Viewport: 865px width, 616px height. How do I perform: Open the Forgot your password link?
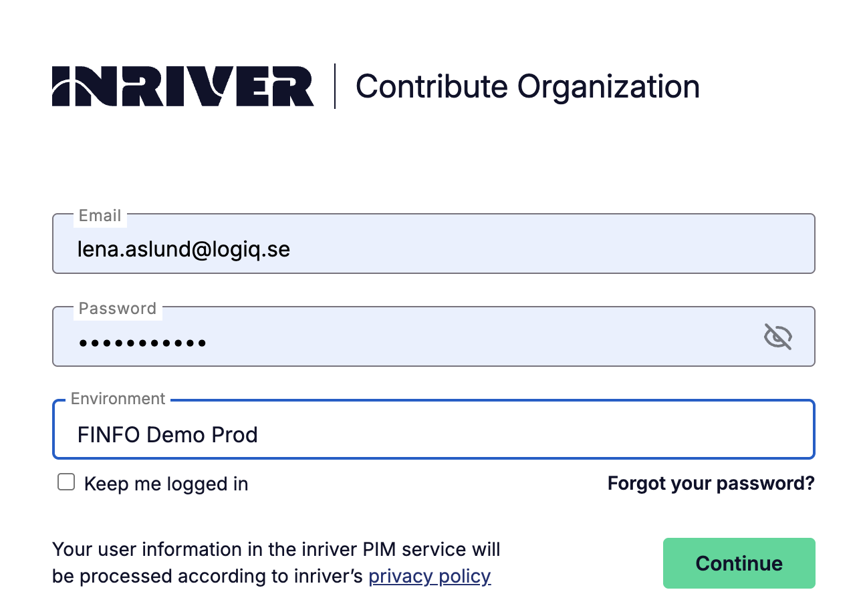(x=711, y=483)
